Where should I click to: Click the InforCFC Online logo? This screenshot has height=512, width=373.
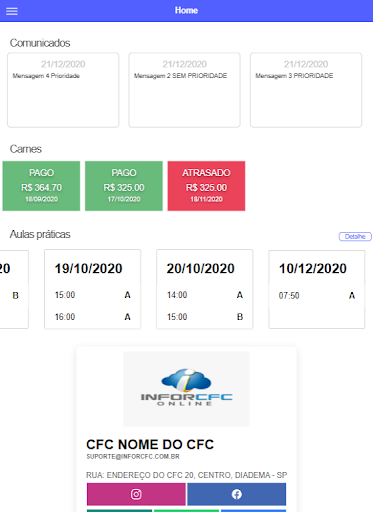pyautogui.click(x=186, y=389)
